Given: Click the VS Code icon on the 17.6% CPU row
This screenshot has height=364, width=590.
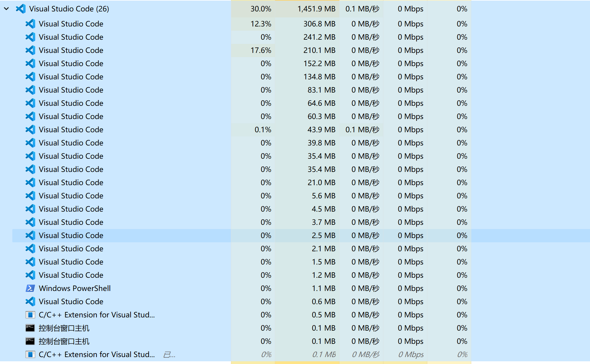Looking at the screenshot, I should tap(30, 50).
